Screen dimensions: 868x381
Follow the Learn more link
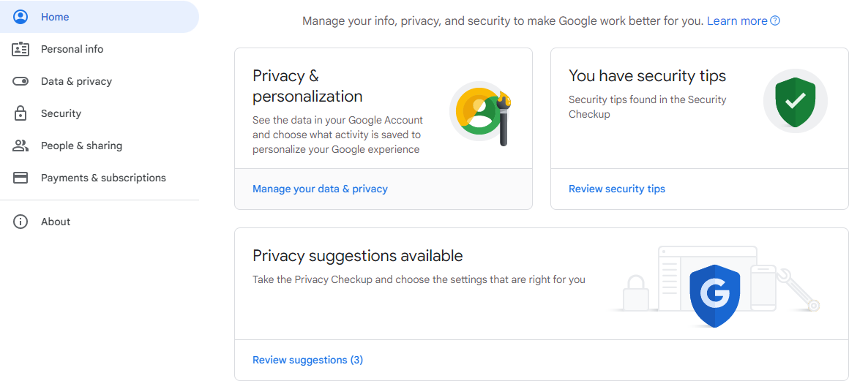pos(737,21)
